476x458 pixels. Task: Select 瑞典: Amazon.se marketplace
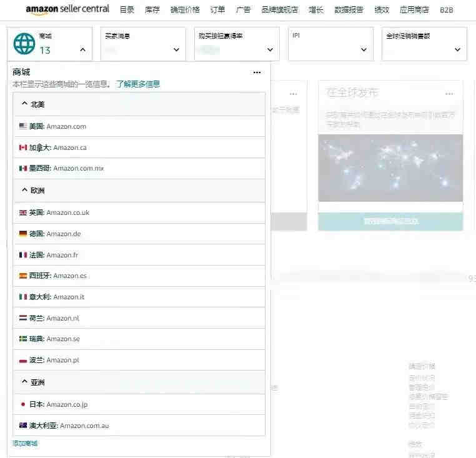click(x=139, y=339)
